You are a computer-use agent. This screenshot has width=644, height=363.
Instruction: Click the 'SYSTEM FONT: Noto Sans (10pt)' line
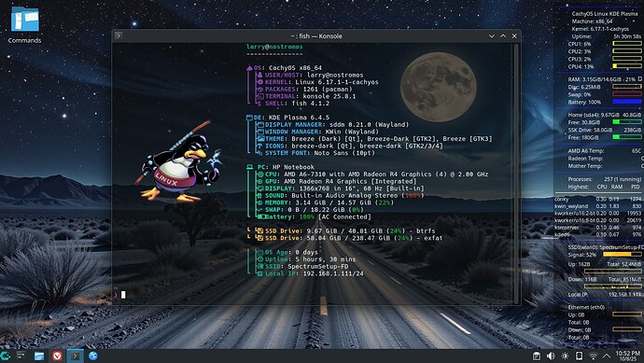[315, 153]
